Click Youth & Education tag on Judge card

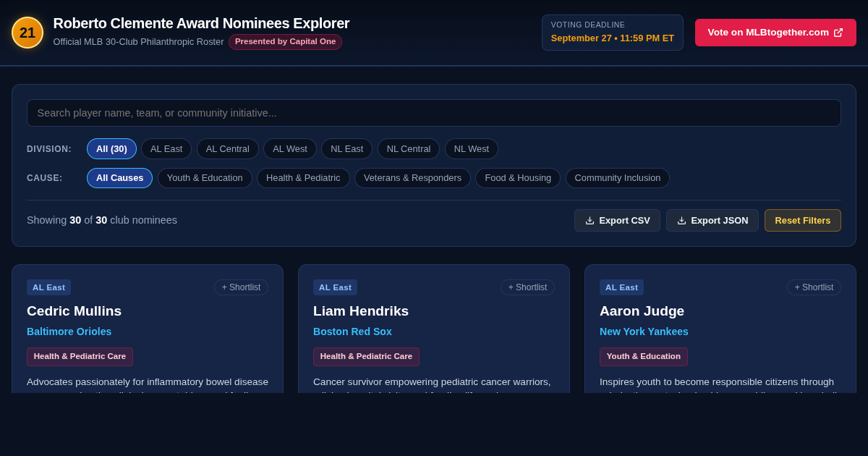[x=644, y=357]
